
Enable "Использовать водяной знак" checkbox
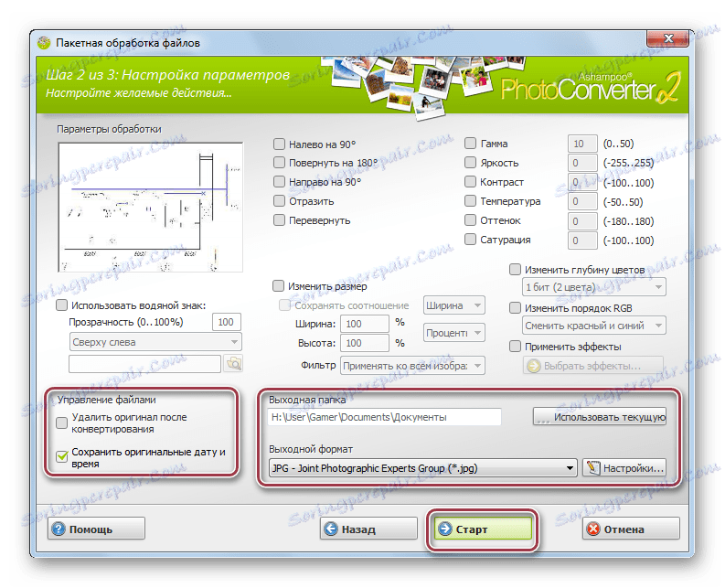tap(61, 305)
